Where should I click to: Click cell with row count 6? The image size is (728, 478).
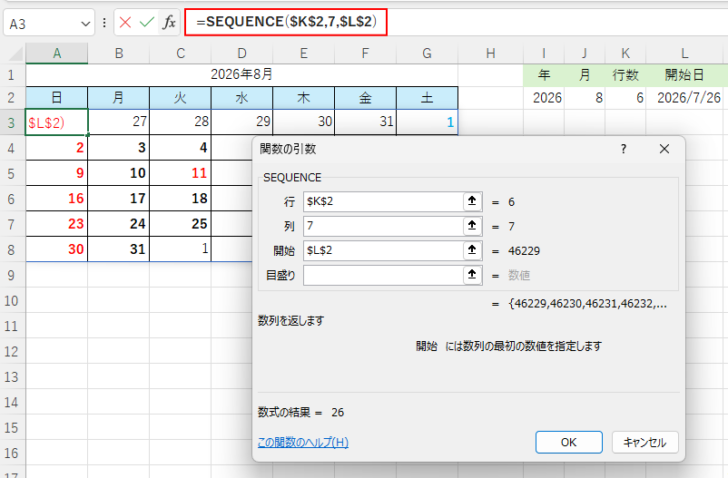click(625, 98)
